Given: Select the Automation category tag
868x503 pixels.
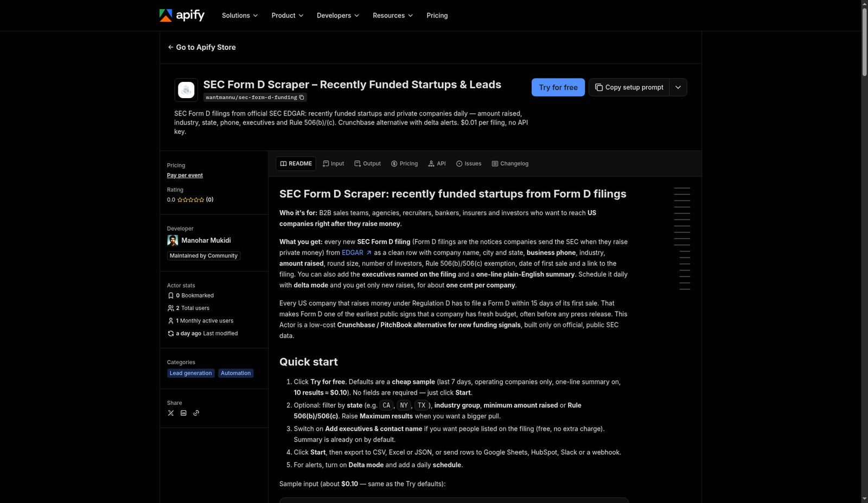Looking at the screenshot, I should click(235, 373).
